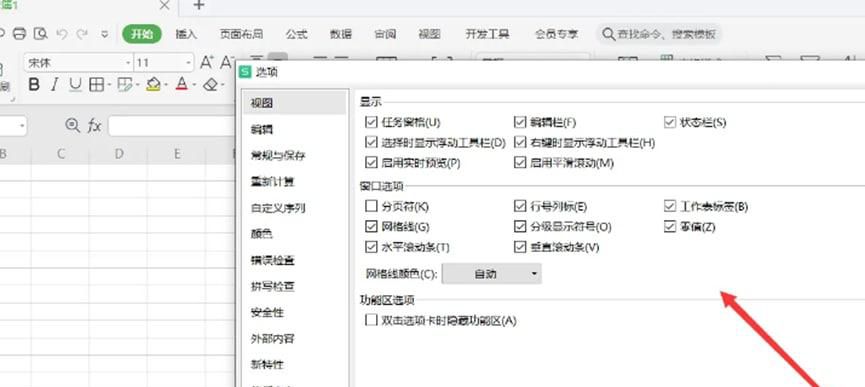Click the fill color bucket icon

click(x=153, y=84)
